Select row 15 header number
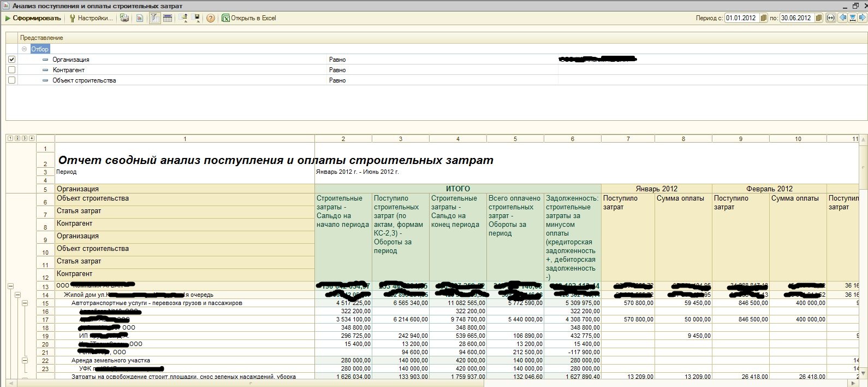 click(x=45, y=303)
